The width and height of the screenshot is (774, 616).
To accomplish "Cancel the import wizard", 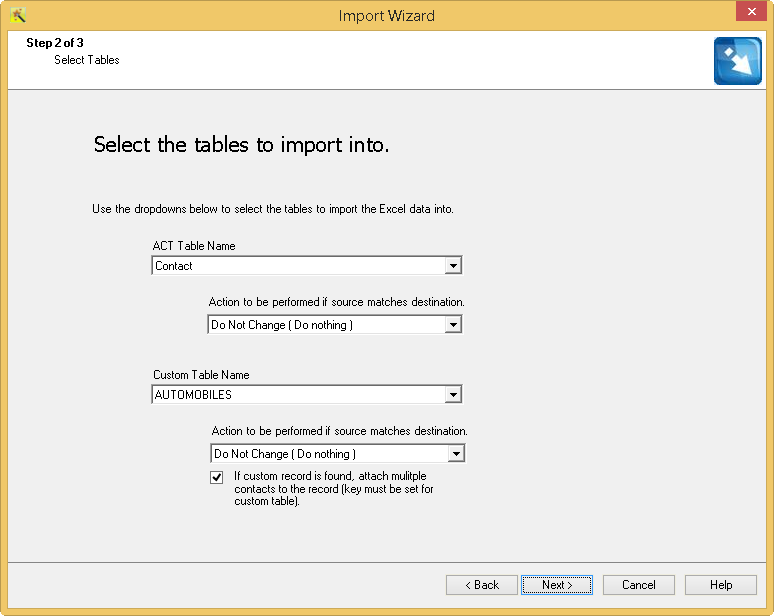I will (639, 585).
